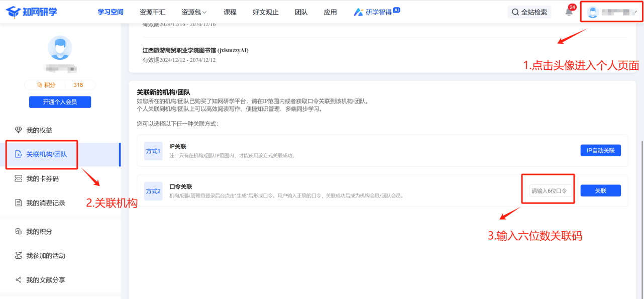Click the 开通个人会员 button
Image resolution: width=644 pixels, height=299 pixels.
click(60, 102)
